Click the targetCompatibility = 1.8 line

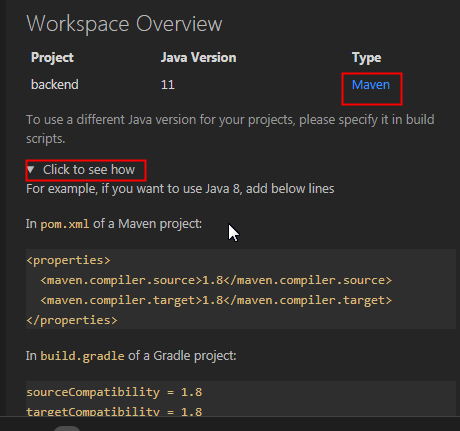(114, 411)
